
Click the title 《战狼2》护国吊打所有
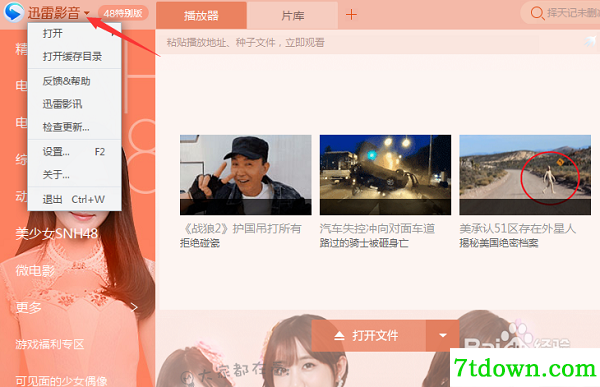[241, 229]
